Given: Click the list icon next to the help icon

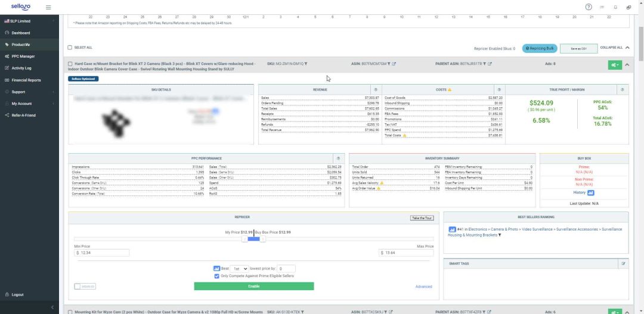Looking at the screenshot, I should pyautogui.click(x=602, y=7).
